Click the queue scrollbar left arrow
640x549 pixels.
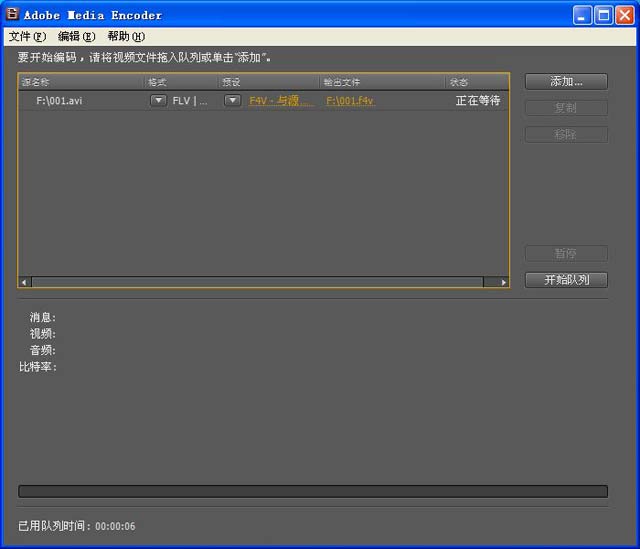click(25, 283)
